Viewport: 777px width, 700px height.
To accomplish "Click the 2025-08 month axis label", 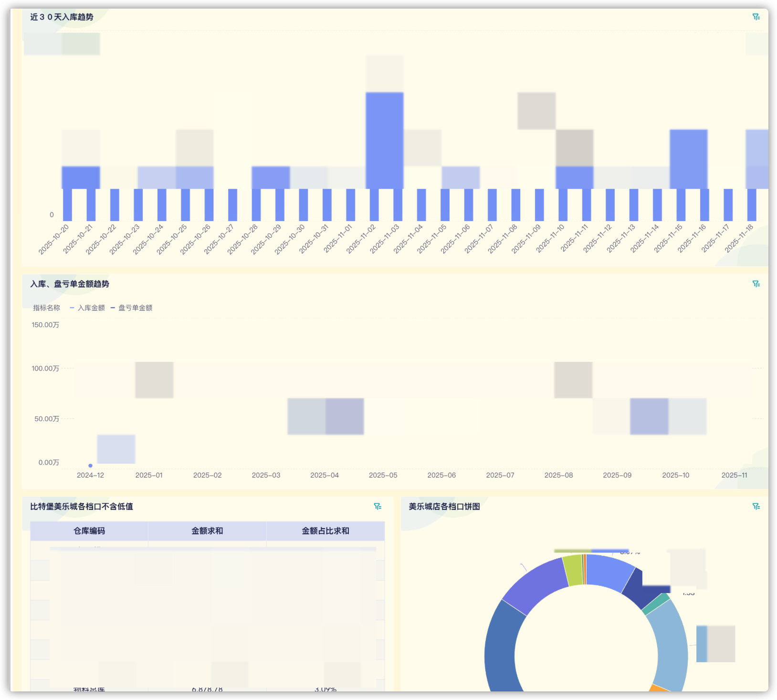I will (x=558, y=475).
